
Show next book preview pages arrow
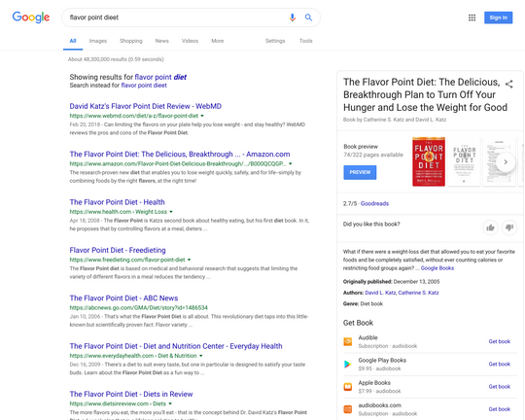tap(506, 161)
